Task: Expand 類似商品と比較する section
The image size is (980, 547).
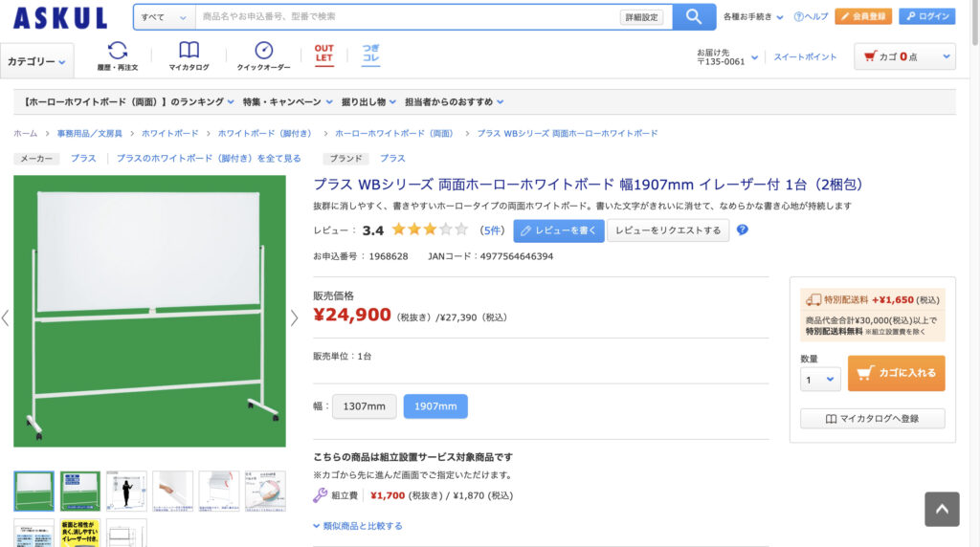Action: [358, 526]
